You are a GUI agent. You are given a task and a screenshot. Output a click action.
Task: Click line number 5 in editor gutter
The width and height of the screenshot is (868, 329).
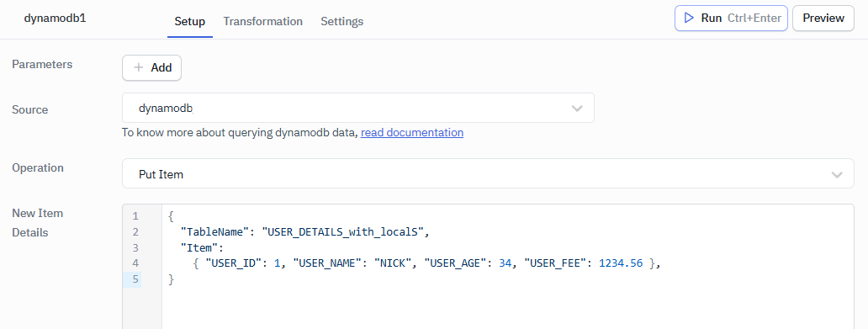[x=135, y=279]
